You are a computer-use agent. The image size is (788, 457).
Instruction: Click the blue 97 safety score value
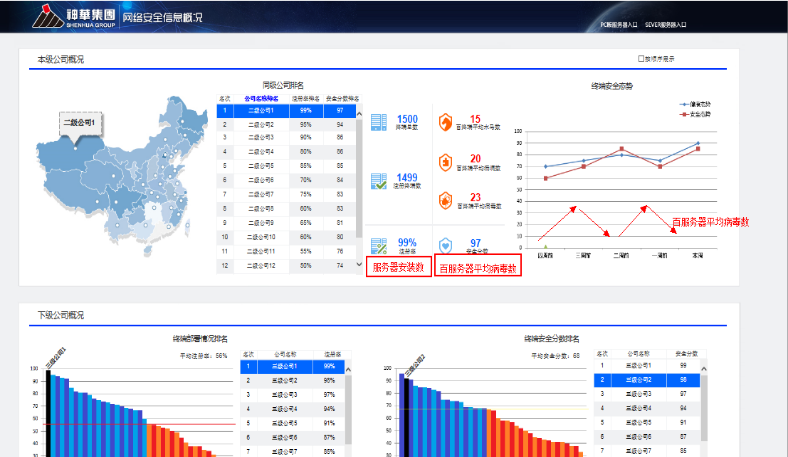tap(475, 243)
